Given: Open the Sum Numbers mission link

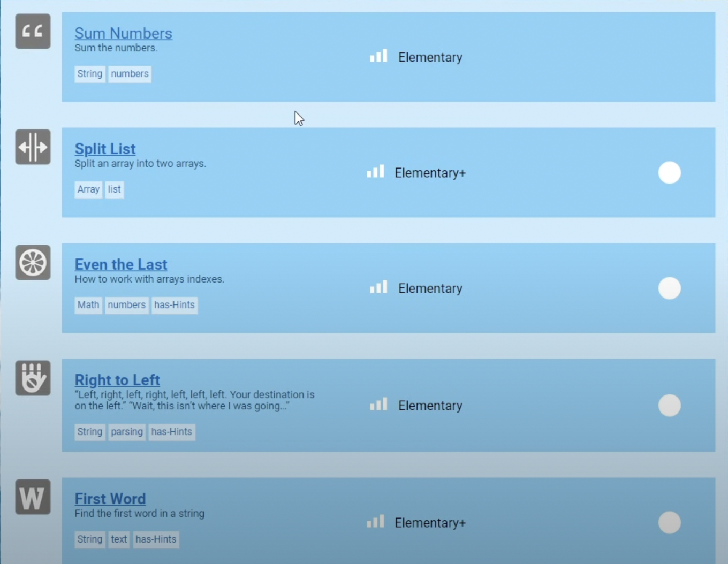Looking at the screenshot, I should pos(123,33).
